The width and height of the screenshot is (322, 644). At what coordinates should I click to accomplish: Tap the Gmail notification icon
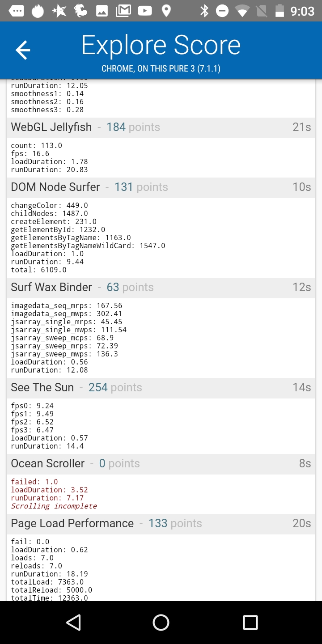123,11
